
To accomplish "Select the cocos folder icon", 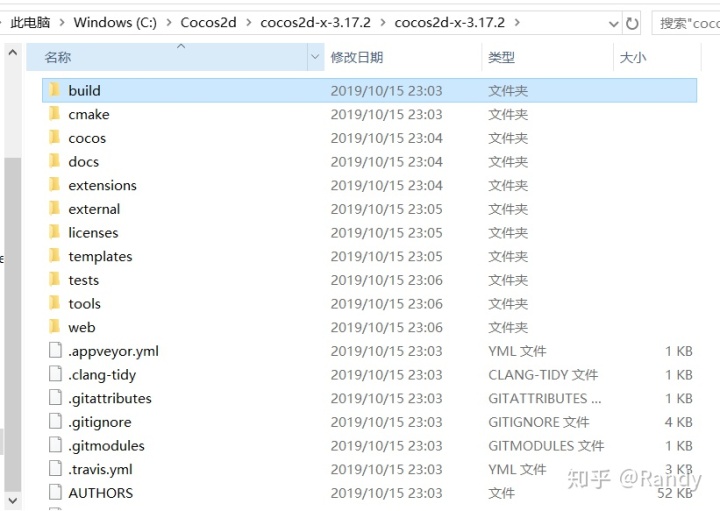I will click(54, 137).
